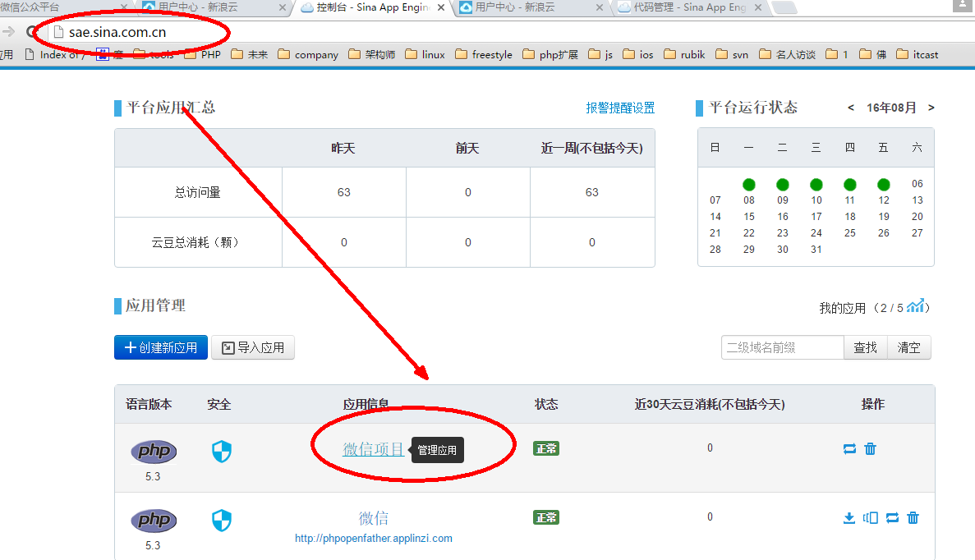
Task: Click the transfer icon for 微信项目 row
Action: point(849,449)
